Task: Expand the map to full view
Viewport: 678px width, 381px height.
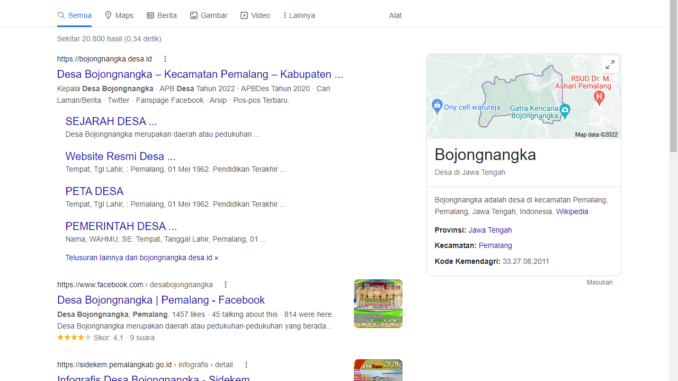Action: tap(610, 65)
